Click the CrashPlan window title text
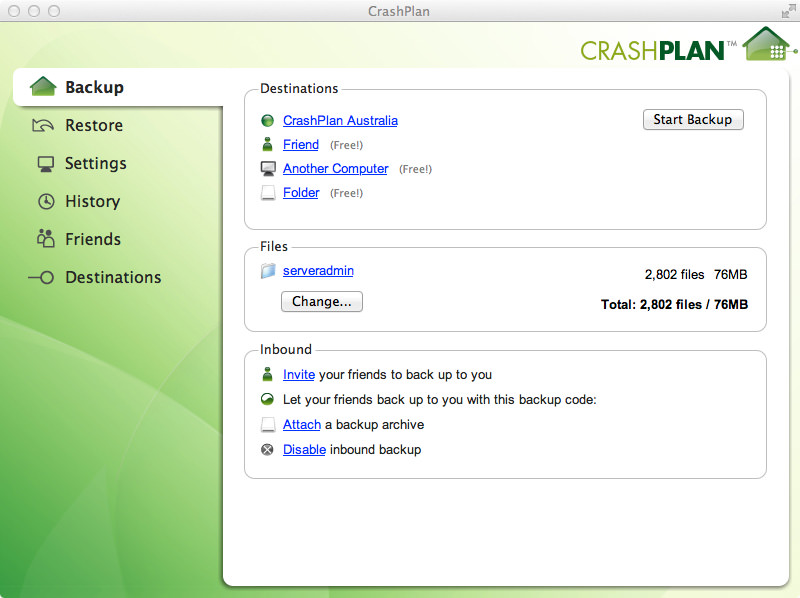The image size is (800, 598). [399, 11]
